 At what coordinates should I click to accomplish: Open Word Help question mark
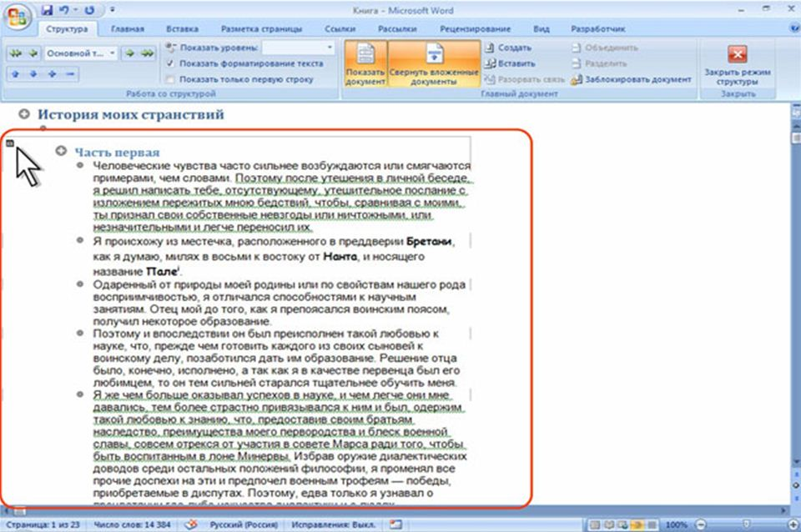point(795,28)
